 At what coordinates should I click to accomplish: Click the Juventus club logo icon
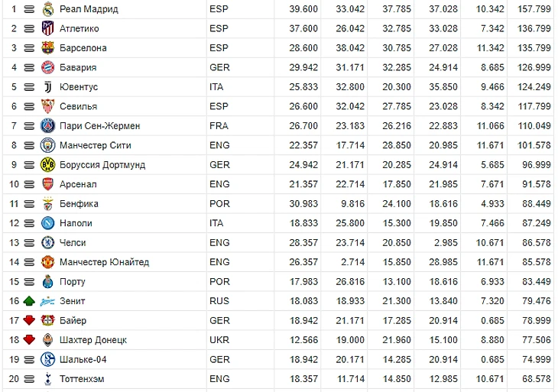(48, 87)
